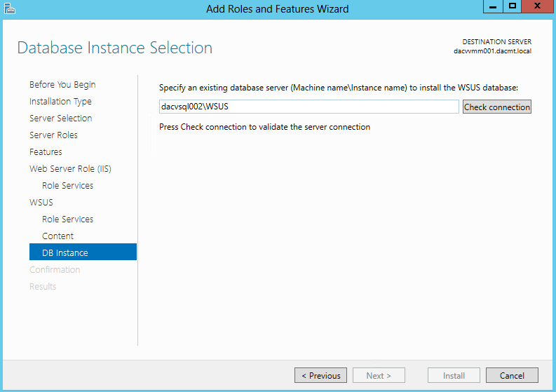Go to the WSUS Content step
Image resolution: width=556 pixels, height=392 pixels.
(x=57, y=236)
